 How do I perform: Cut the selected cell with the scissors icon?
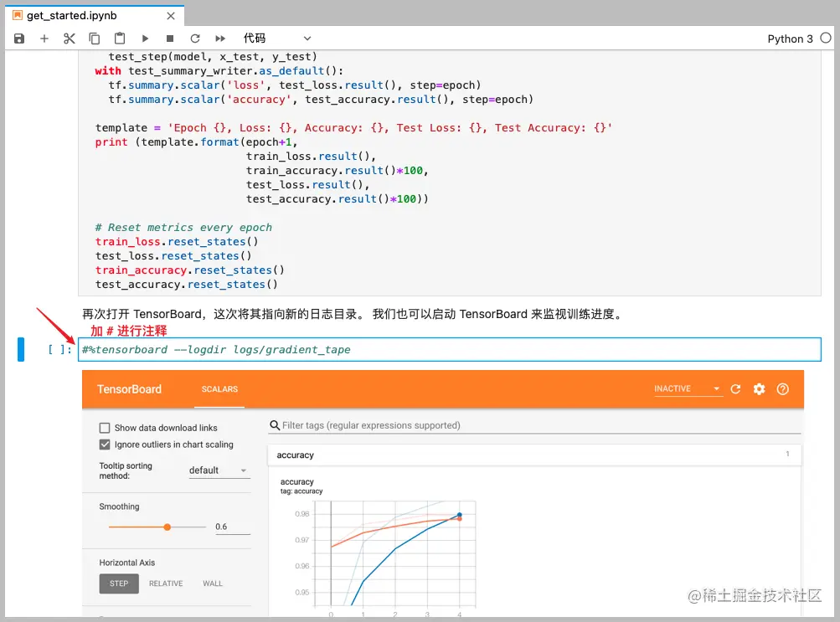point(70,39)
